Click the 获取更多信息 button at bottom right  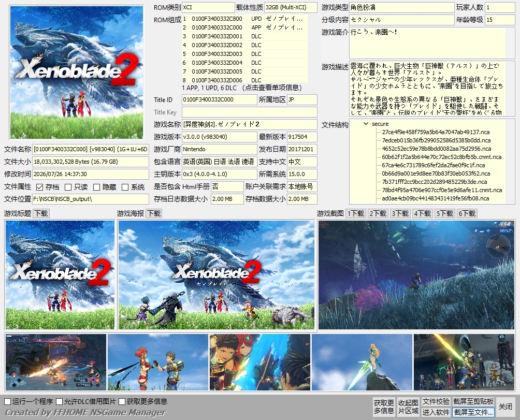click(x=384, y=407)
